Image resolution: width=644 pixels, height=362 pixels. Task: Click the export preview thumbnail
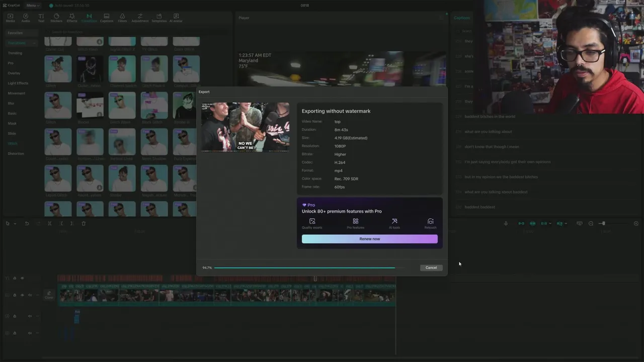pos(245,127)
